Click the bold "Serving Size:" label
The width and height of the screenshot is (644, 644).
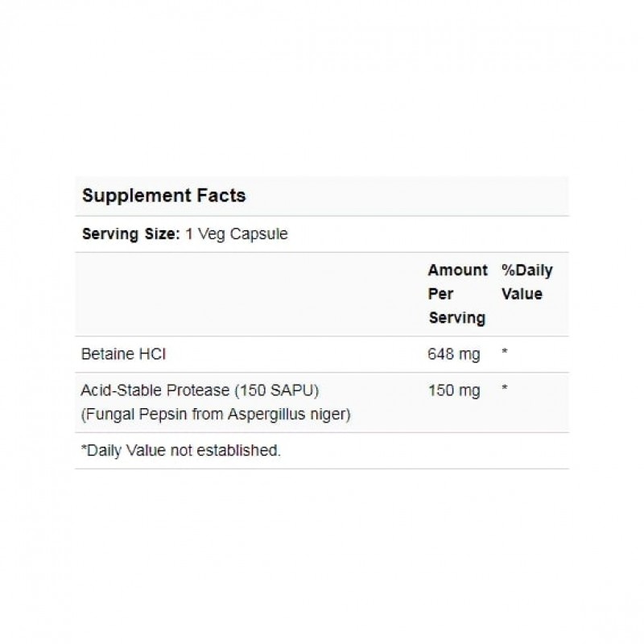(x=126, y=234)
